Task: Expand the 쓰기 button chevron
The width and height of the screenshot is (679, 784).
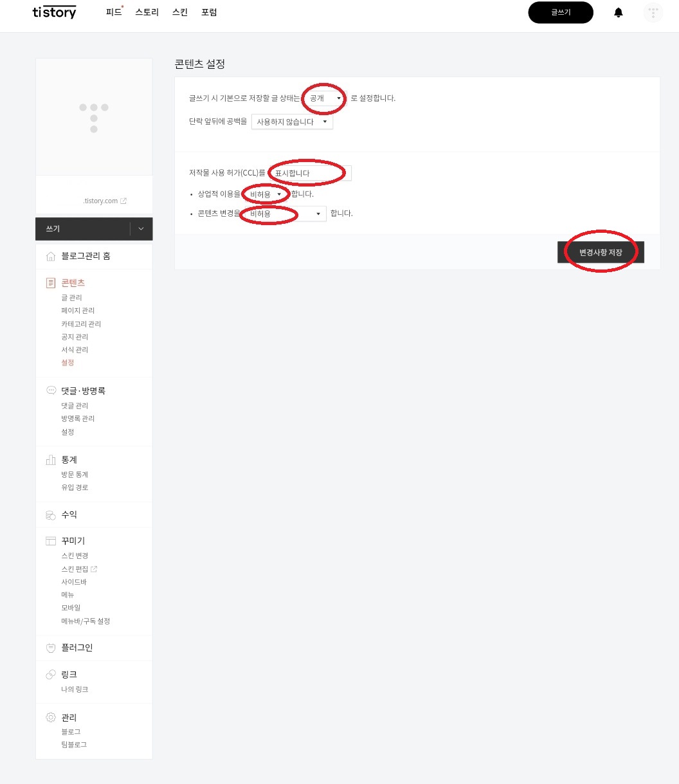Action: coord(141,229)
